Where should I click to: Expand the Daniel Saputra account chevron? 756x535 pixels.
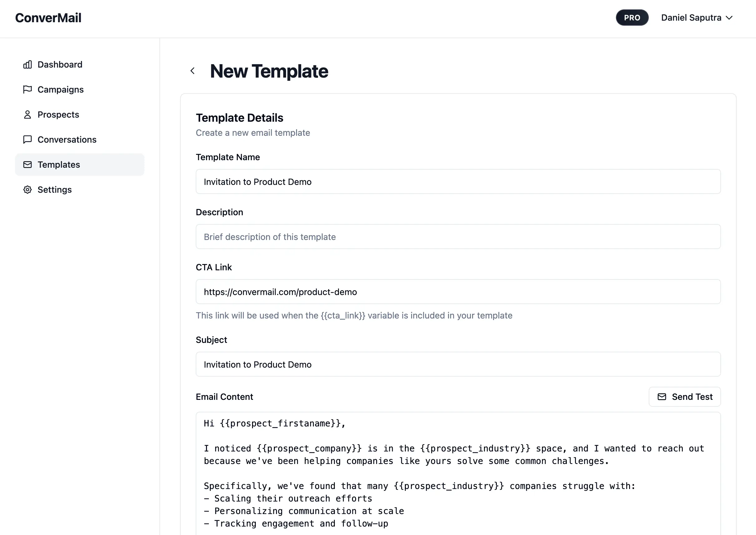coord(729,18)
